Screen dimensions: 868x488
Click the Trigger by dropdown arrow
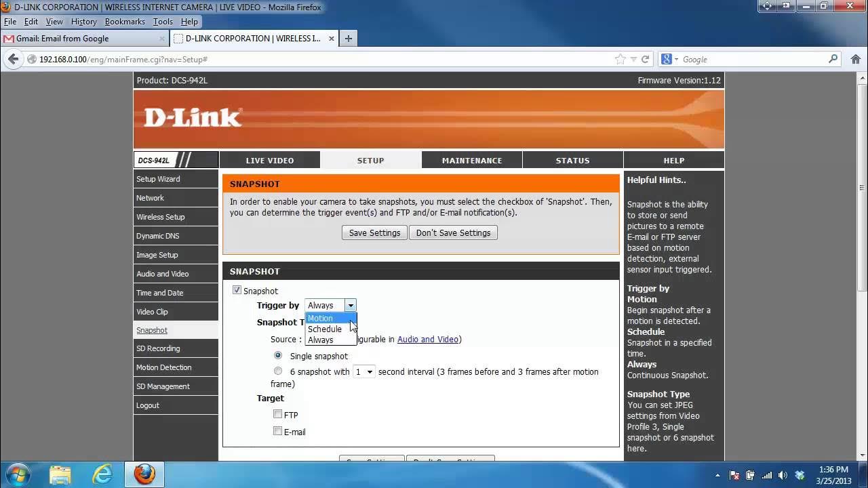click(350, 306)
